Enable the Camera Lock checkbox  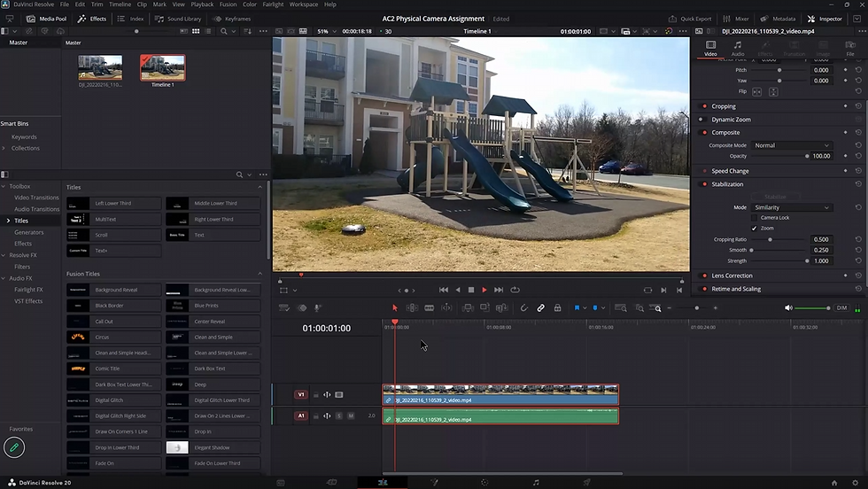coord(754,218)
